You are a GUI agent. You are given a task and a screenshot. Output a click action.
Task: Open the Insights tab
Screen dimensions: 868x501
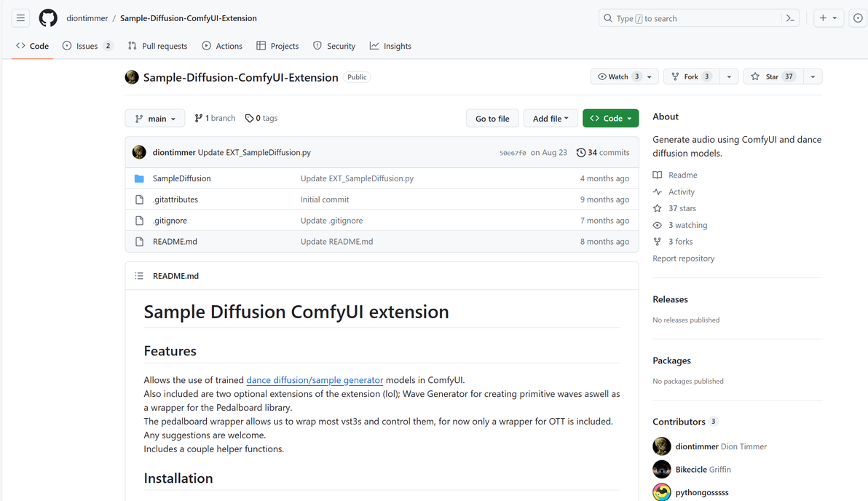(x=390, y=46)
